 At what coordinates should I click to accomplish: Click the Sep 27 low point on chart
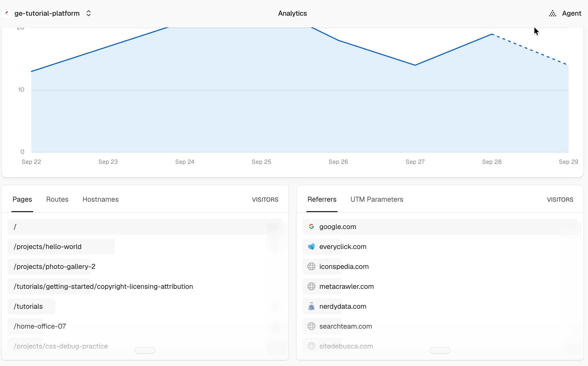(x=415, y=65)
